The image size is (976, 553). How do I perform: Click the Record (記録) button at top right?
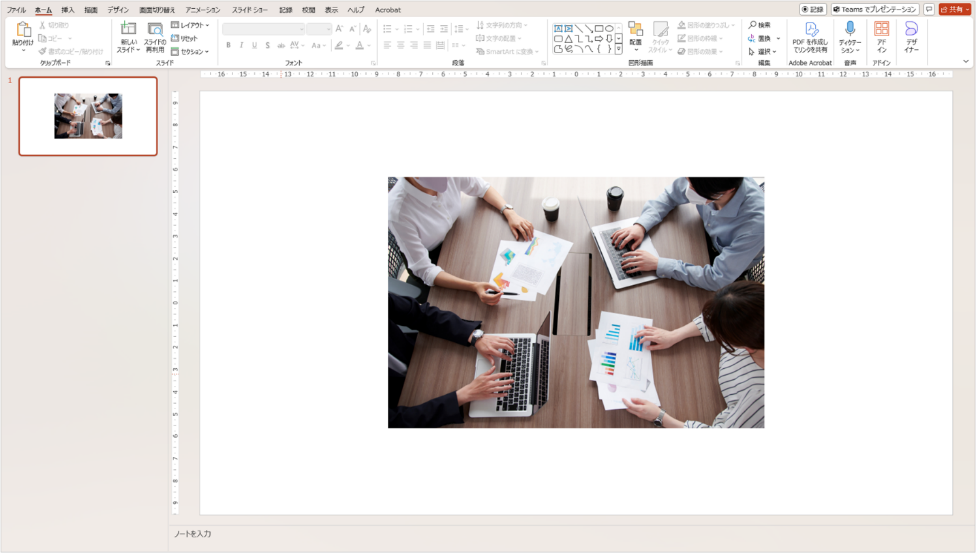[813, 9]
